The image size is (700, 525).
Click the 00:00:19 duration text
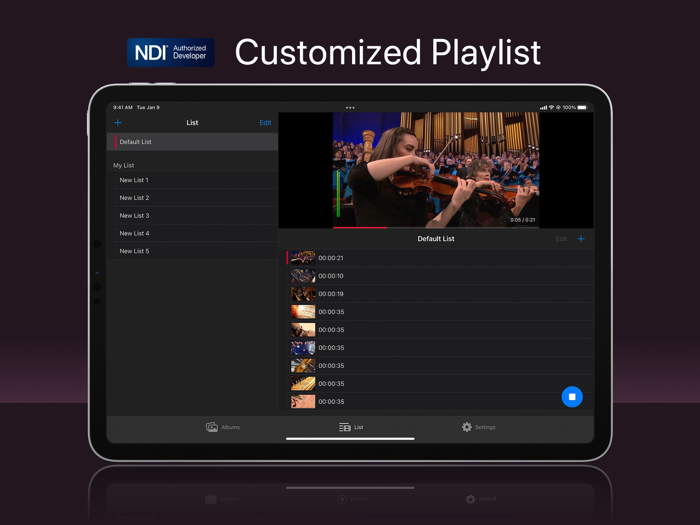click(331, 294)
